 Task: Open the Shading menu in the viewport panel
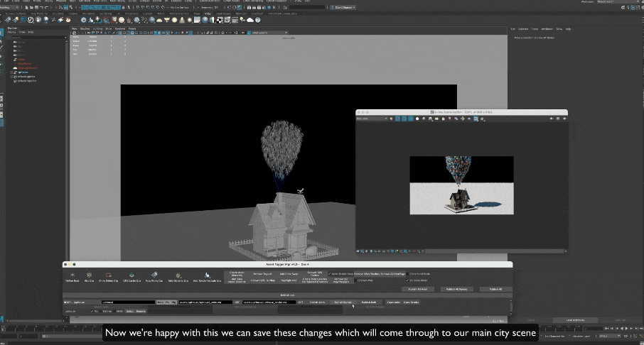(x=85, y=28)
